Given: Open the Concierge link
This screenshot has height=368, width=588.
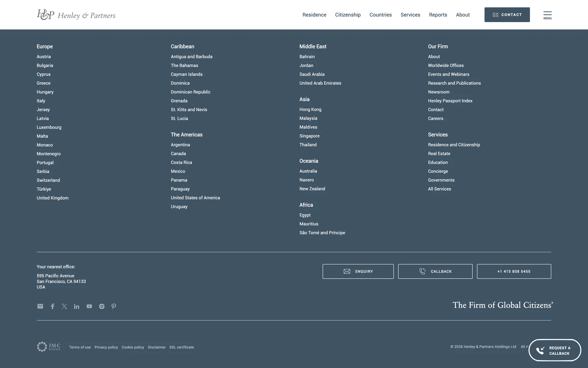Looking at the screenshot, I should click(438, 171).
